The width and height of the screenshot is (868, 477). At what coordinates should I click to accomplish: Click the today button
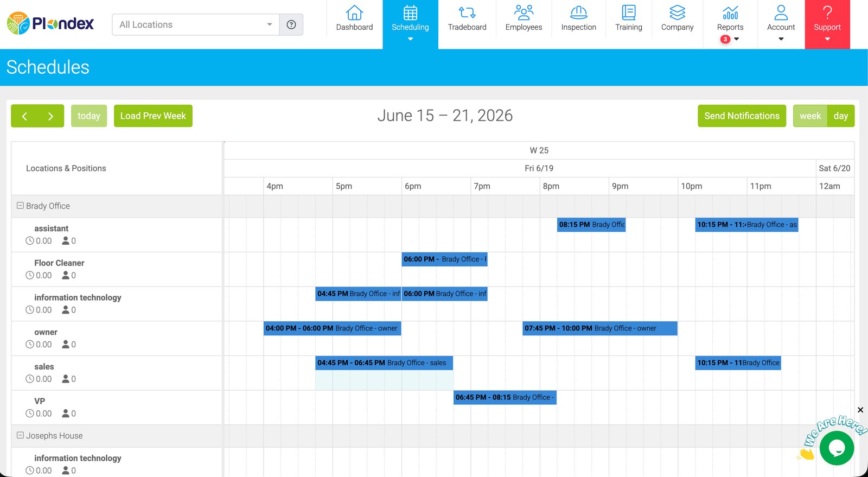tap(89, 116)
